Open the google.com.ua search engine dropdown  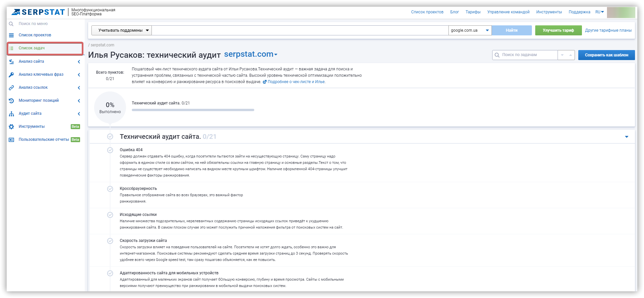tap(470, 30)
